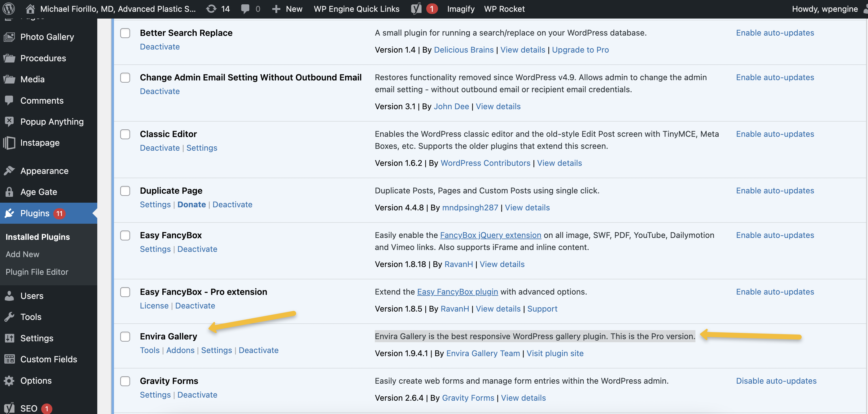This screenshot has width=868, height=414.
Task: Click the WordPress logo icon
Action: coord(8,9)
